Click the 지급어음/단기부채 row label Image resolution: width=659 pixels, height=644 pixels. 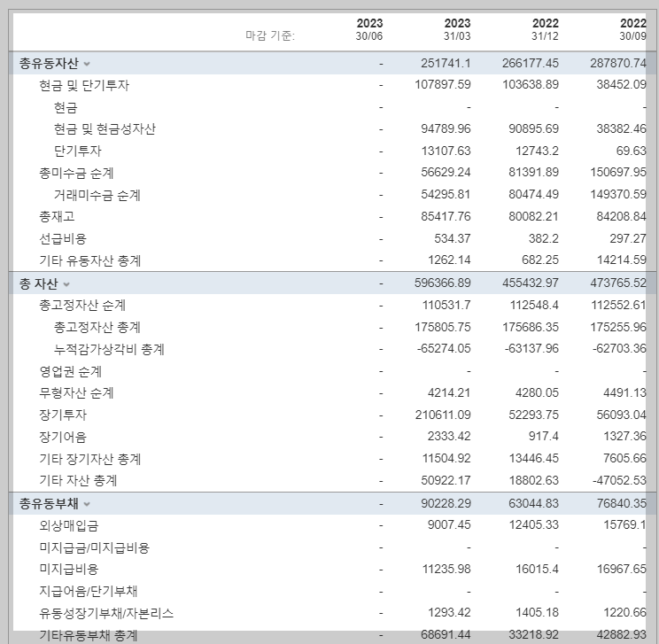[89, 591]
